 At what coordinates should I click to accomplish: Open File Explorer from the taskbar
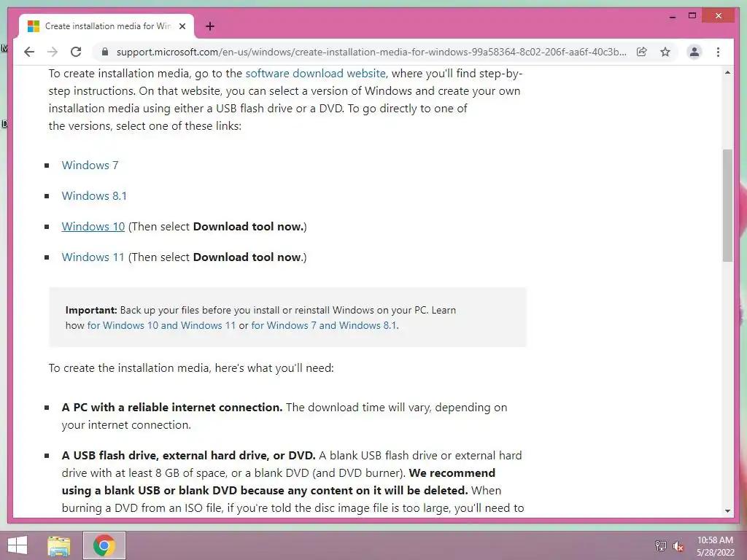(58, 545)
